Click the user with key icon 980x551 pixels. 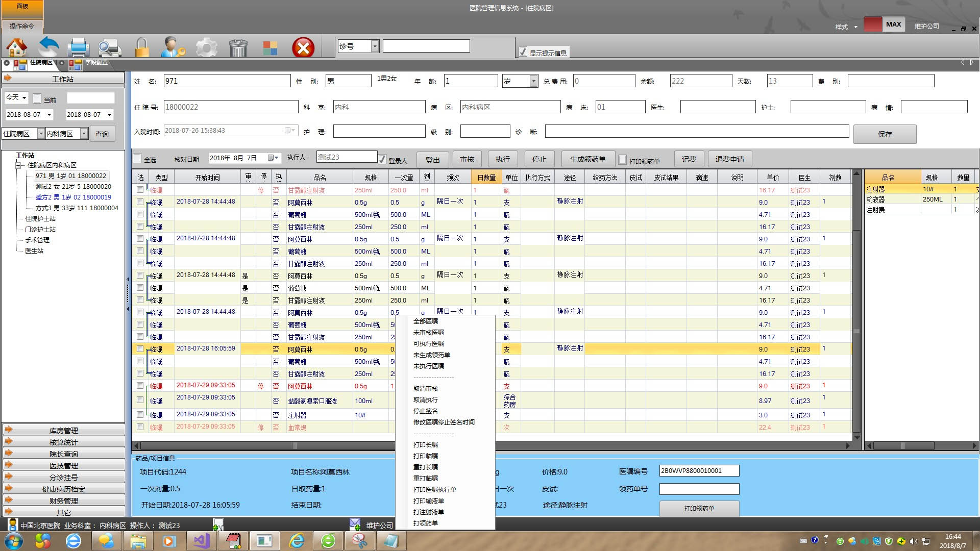(173, 47)
